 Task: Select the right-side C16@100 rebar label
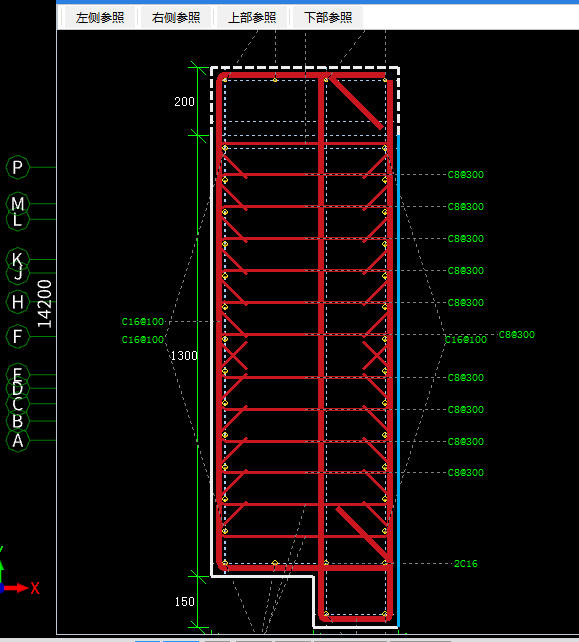click(466, 340)
